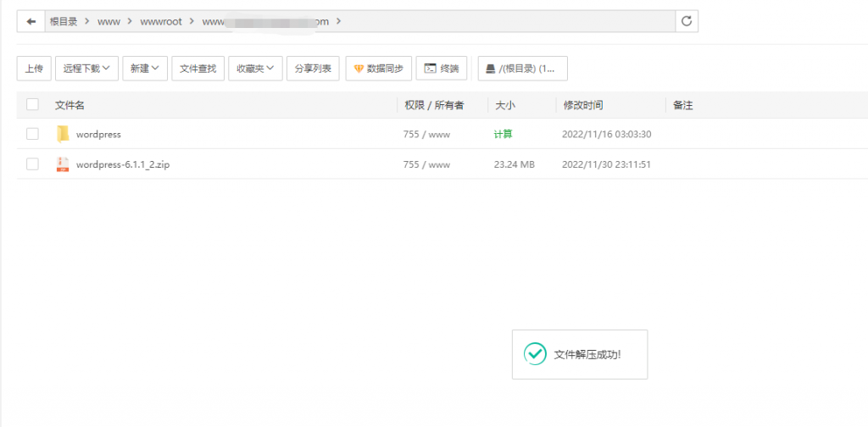
Task: Open the 收藏夹 dropdown
Action: click(255, 69)
